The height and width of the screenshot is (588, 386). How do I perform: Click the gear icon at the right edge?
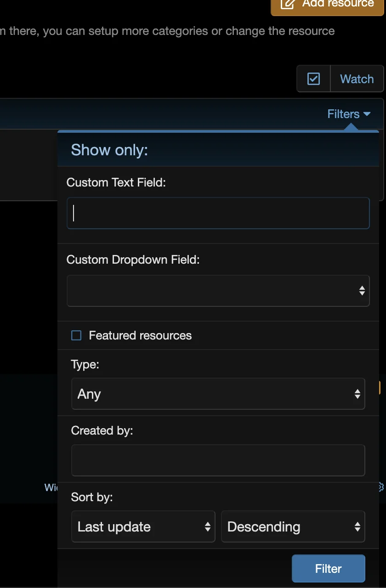click(380, 487)
